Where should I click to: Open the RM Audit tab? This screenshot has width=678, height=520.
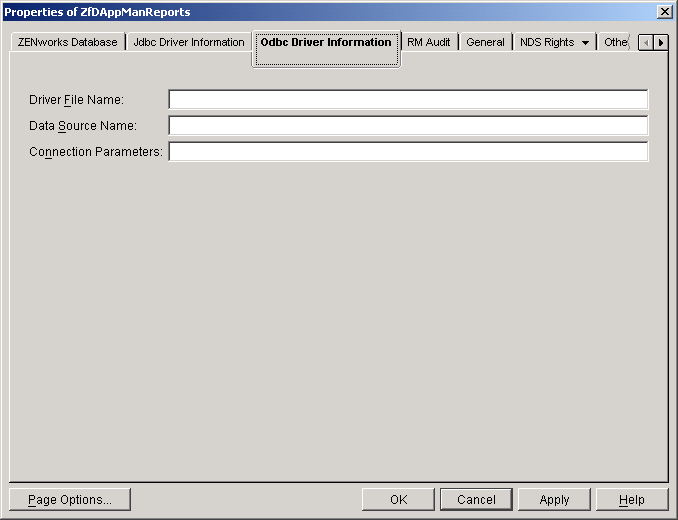(x=429, y=42)
